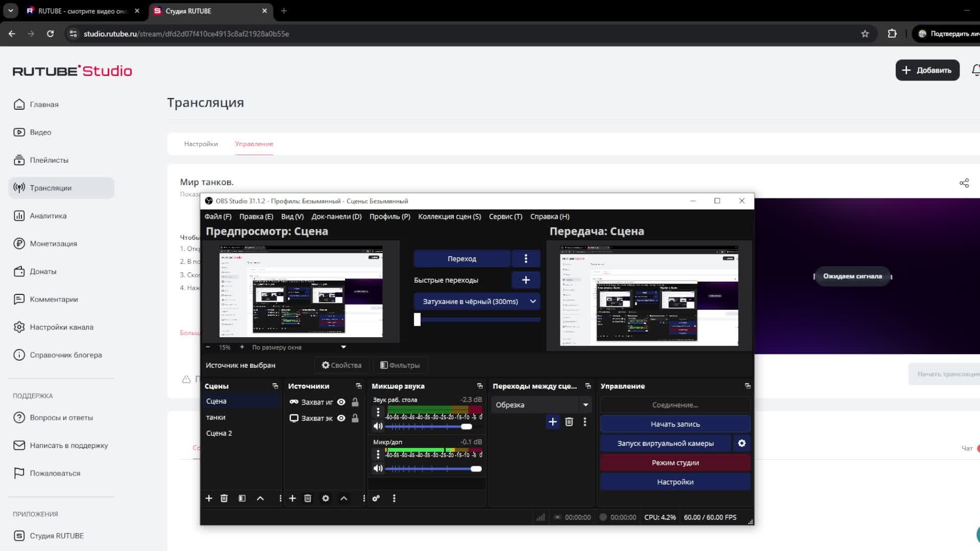This screenshot has height=551, width=980.
Task: Open advanced audio properties gears icon
Action: 376,498
